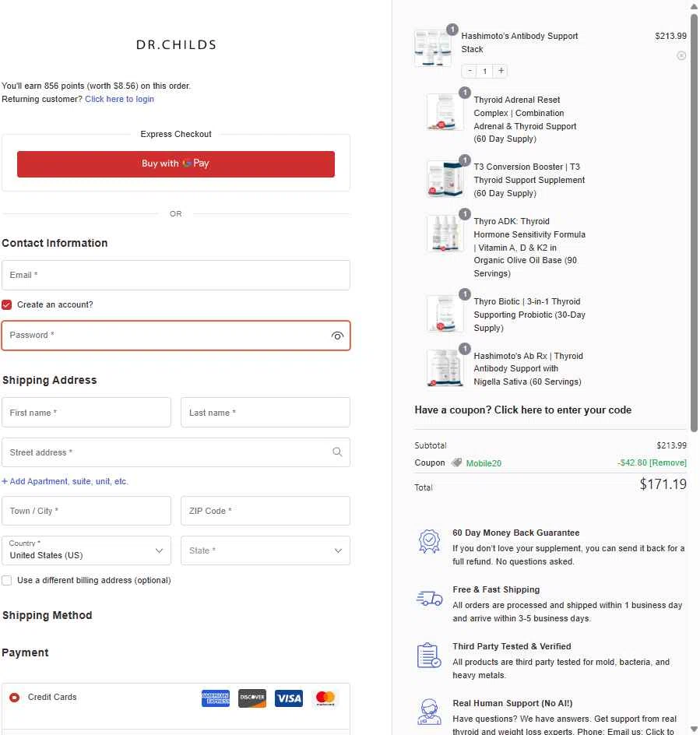Focus the Email input field

(176, 275)
